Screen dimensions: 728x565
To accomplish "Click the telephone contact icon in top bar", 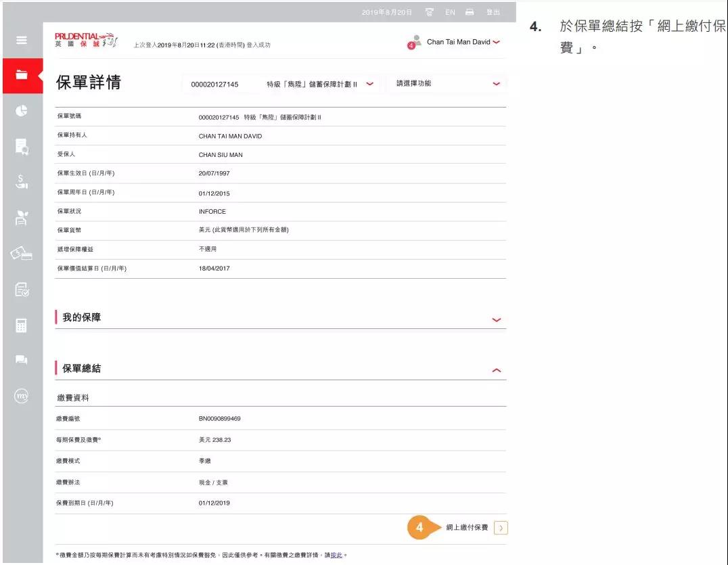I will click(430, 12).
